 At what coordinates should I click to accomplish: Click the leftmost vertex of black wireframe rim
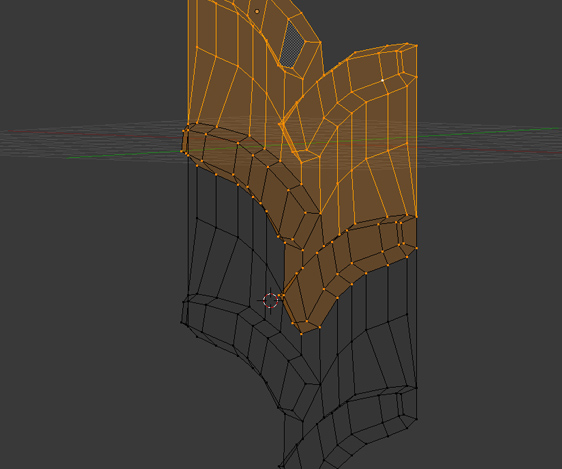181,322
